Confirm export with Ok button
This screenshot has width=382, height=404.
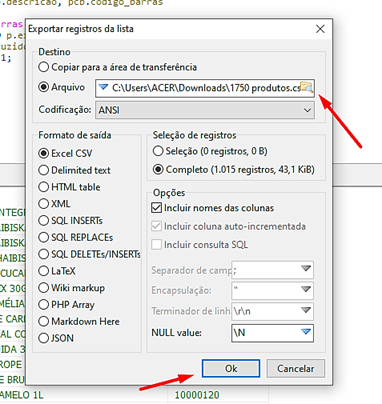231,368
